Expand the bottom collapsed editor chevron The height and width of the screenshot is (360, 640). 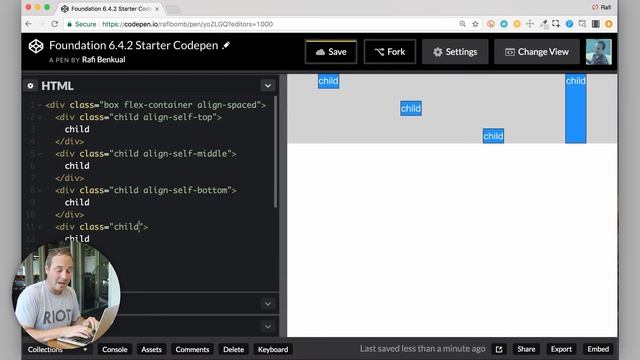pos(268,327)
